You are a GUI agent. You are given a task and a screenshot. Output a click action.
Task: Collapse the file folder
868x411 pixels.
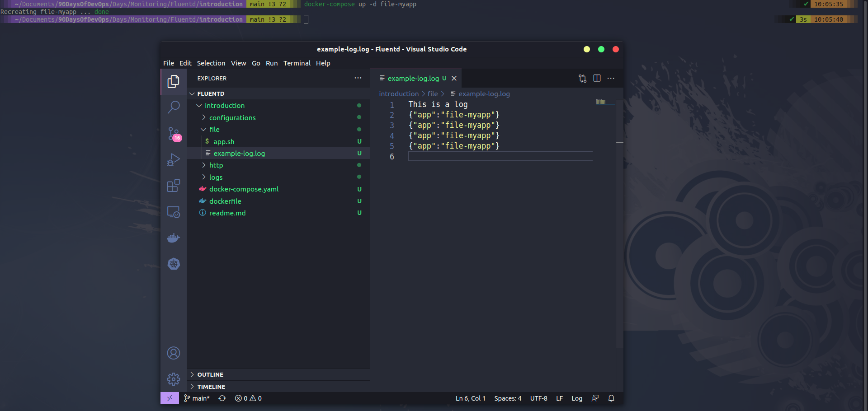pos(278,130)
